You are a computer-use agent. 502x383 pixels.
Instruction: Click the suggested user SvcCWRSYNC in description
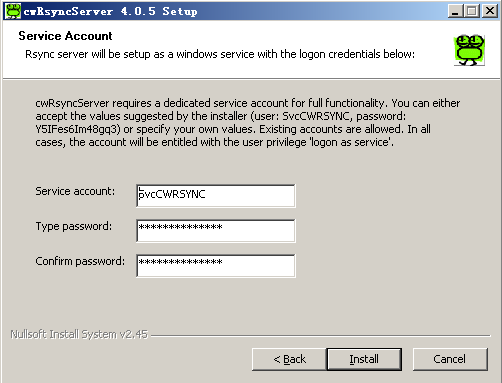point(317,116)
